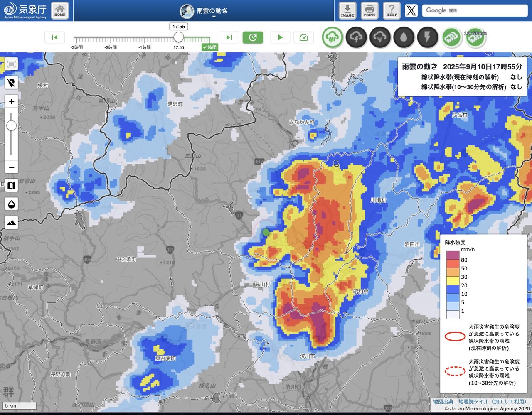
Task: Step forward to the next frame
Action: [x=229, y=37]
